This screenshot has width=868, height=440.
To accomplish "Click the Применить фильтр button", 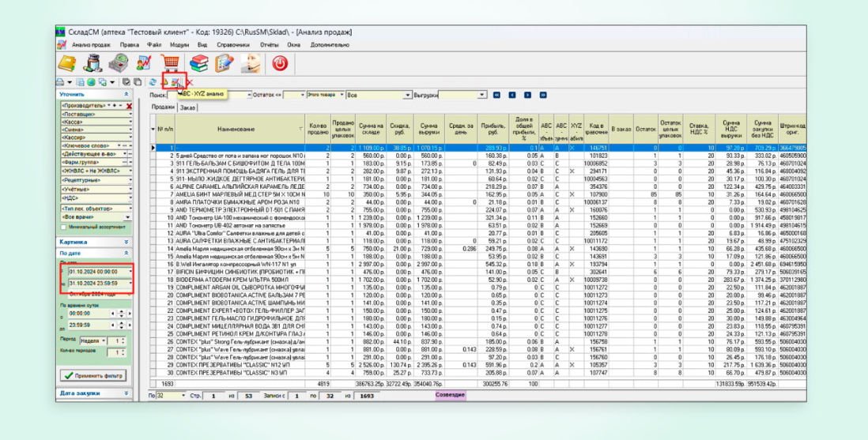I will [95, 375].
